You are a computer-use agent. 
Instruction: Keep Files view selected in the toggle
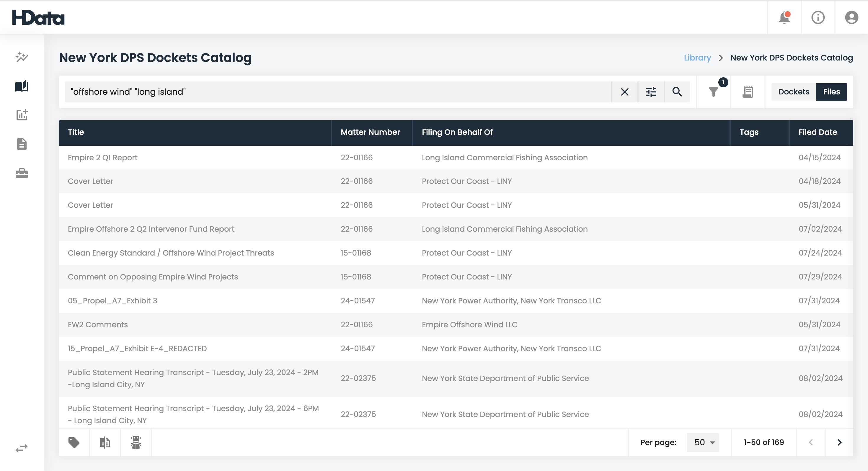tap(831, 91)
